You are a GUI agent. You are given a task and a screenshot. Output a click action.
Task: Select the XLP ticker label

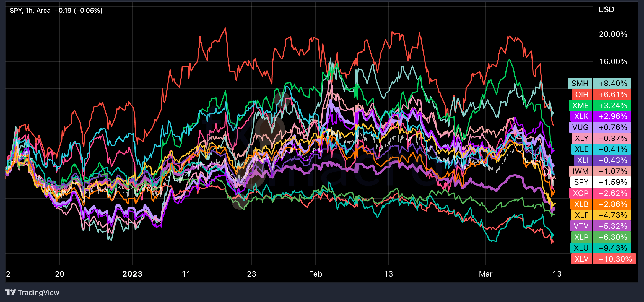(x=581, y=237)
